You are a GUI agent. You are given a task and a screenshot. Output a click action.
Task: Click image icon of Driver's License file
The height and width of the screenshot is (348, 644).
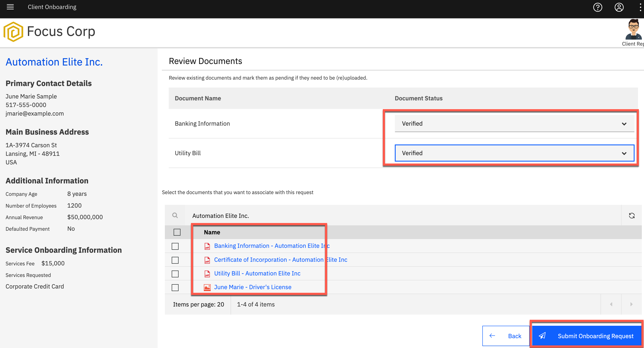pos(207,287)
